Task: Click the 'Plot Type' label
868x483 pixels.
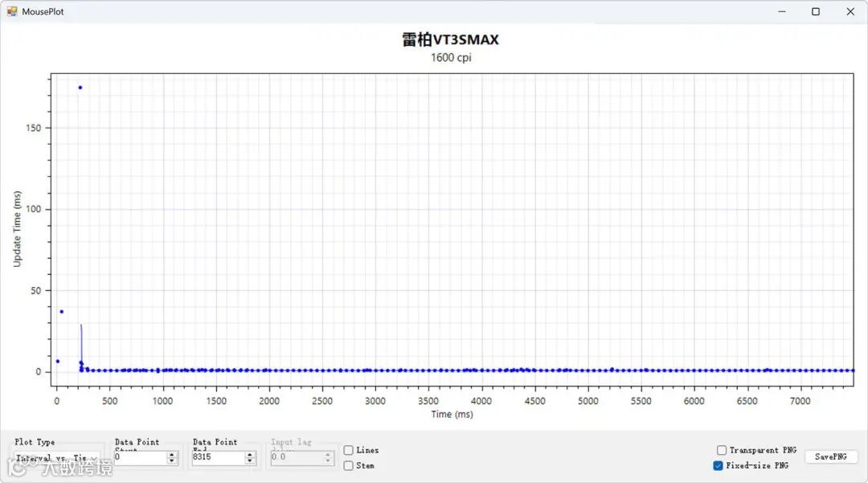Action: [35, 442]
